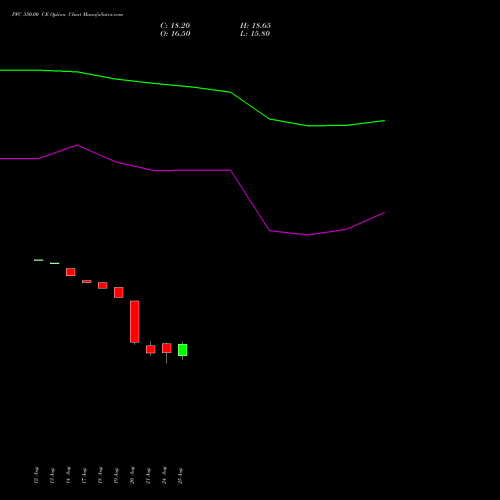Click the closing price value C: 18.20
This screenshot has width=500, height=500.
[175, 26]
